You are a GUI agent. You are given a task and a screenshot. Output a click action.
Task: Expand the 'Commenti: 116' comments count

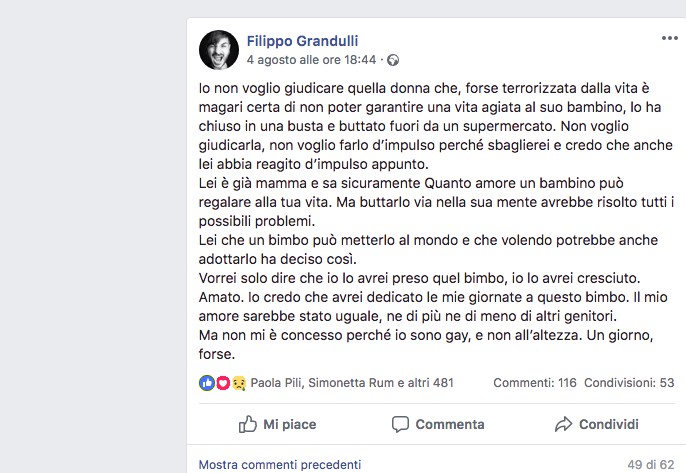[x=535, y=383]
